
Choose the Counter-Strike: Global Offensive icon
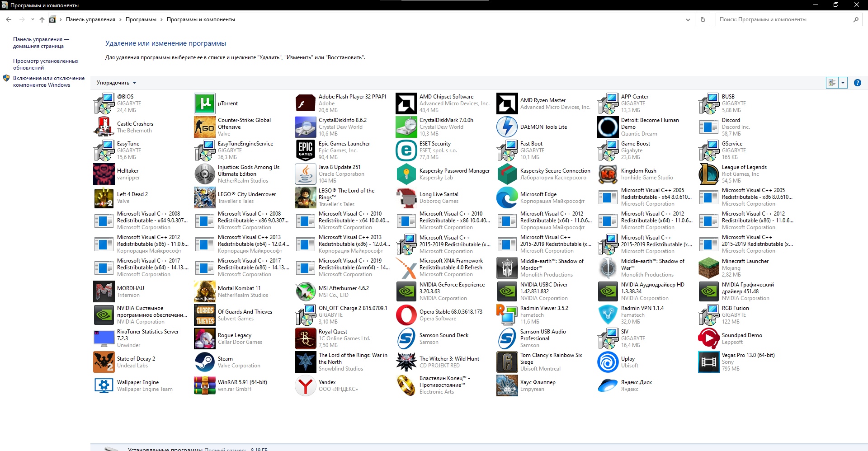(205, 127)
